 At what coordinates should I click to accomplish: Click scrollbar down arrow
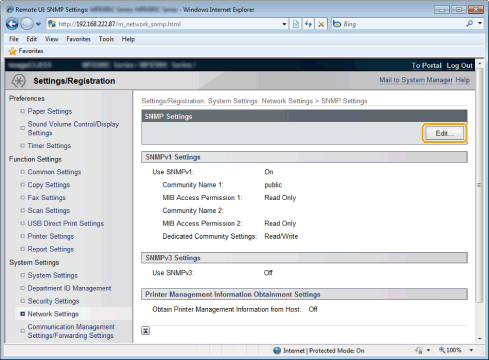click(480, 339)
